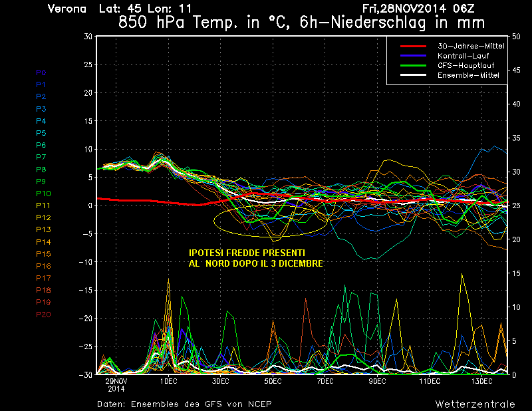The height and width of the screenshot is (411, 532).
Task: Click the P13 ensemble member label
Action: click(43, 229)
